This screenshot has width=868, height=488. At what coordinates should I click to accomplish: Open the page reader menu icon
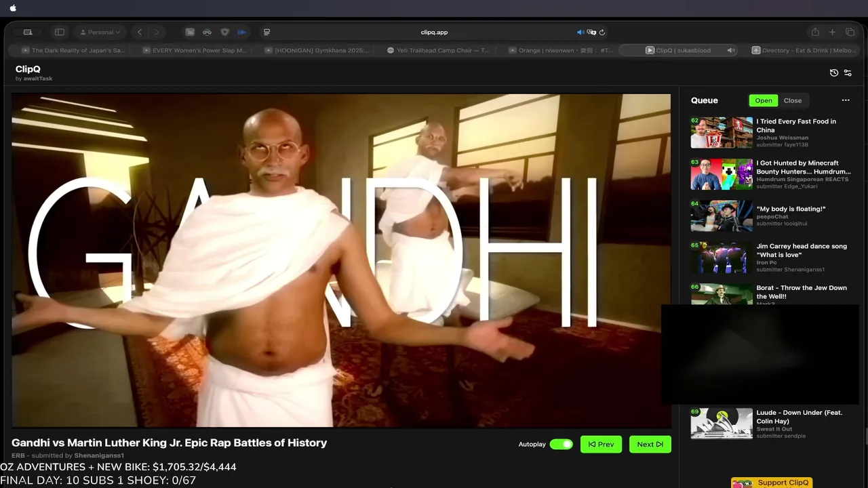[x=267, y=32]
